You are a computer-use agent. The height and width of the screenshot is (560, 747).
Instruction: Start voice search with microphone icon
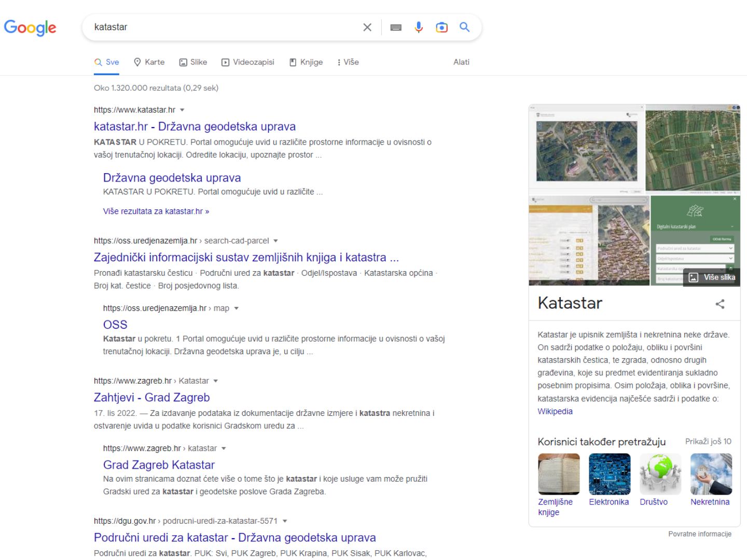click(419, 27)
